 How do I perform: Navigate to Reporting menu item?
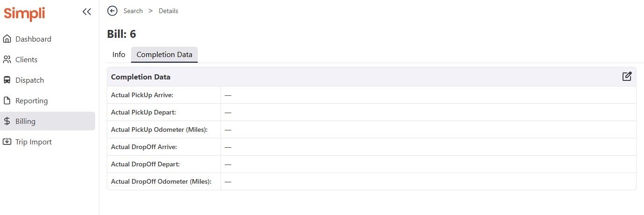32,101
